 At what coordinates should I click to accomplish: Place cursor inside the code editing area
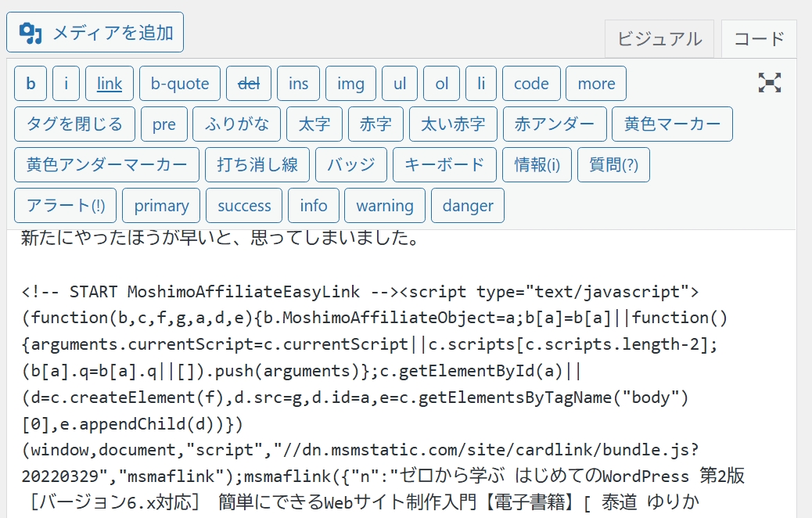click(x=391, y=368)
